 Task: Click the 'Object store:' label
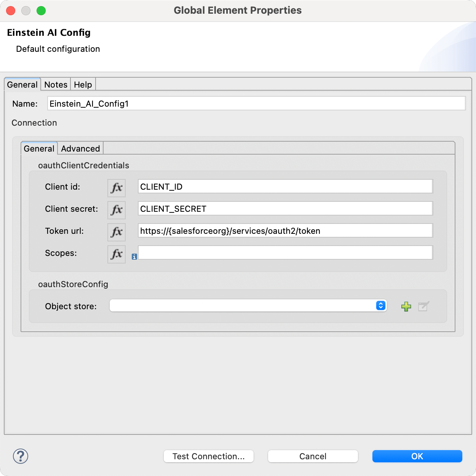[x=71, y=306]
